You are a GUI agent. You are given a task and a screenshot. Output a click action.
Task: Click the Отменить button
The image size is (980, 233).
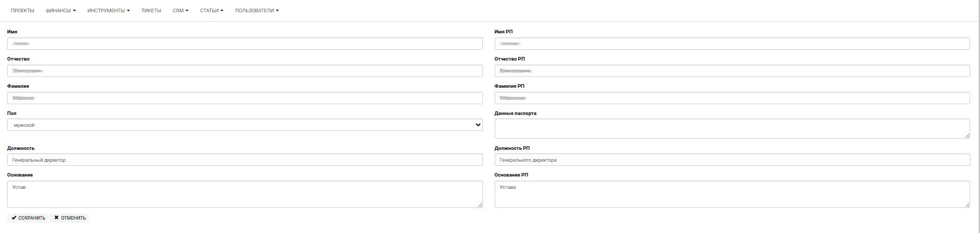(70, 218)
